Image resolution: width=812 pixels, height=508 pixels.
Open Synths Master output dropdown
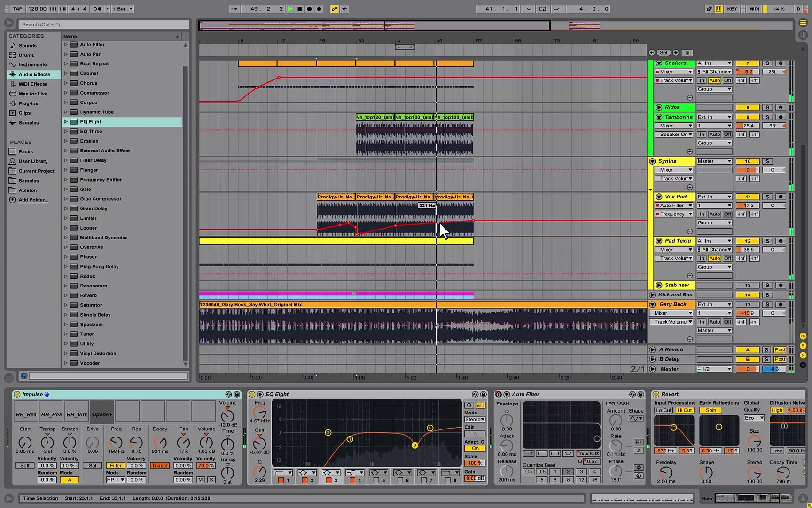click(x=714, y=161)
